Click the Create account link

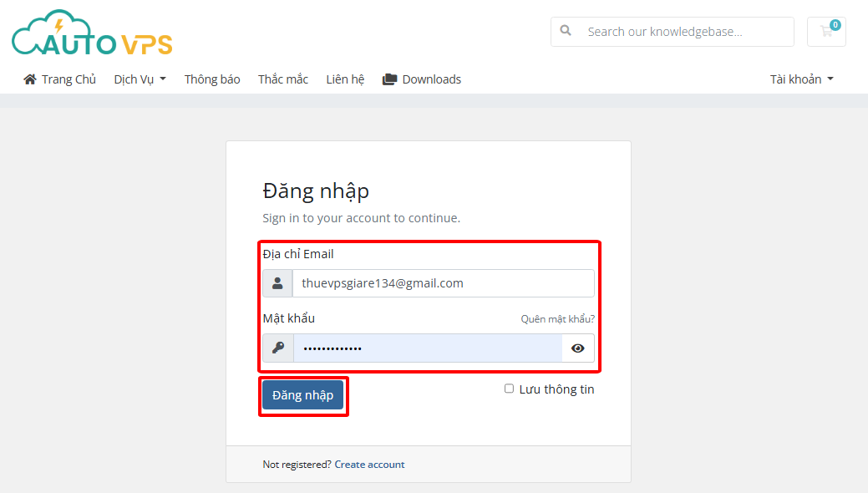point(369,465)
